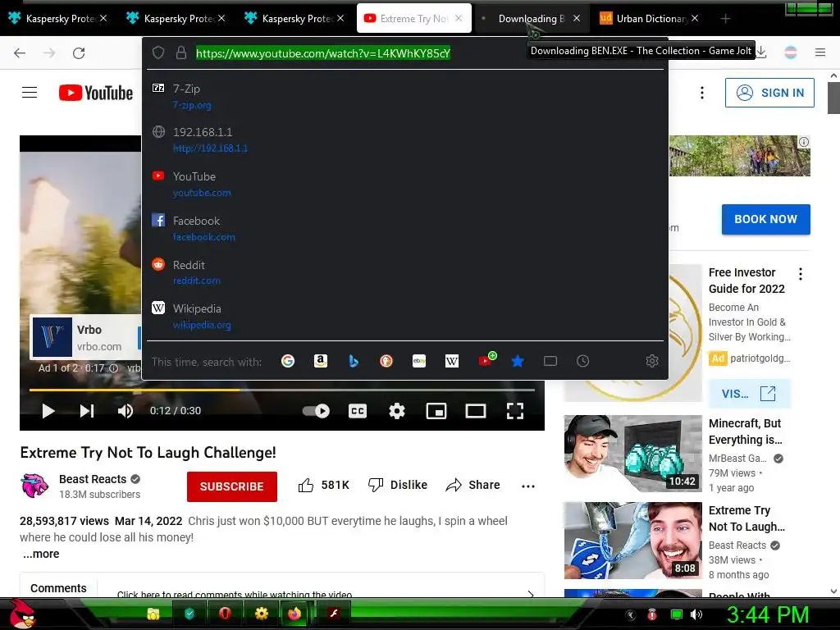The width and height of the screenshot is (840, 630).
Task: Open Minecraft, But Everything video thumbnail
Action: 632,453
